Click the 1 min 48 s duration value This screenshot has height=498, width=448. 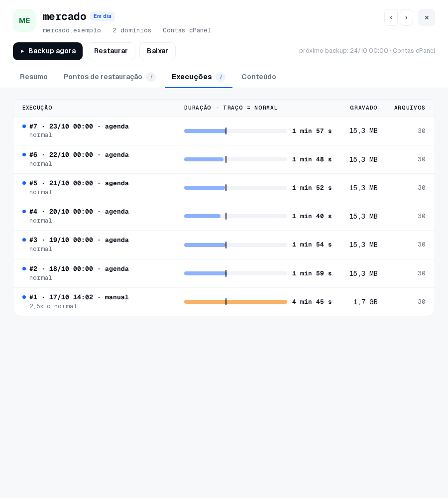pyautogui.click(x=312, y=159)
